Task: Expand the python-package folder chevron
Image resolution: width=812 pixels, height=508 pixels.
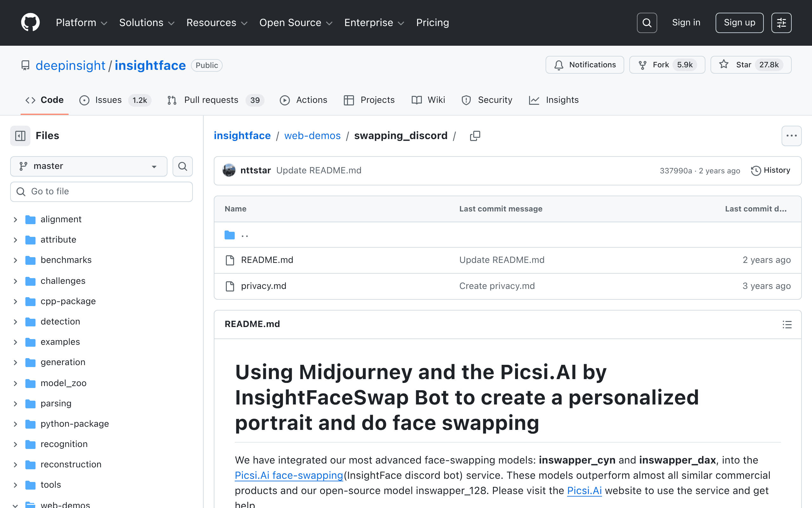Action: (15, 424)
